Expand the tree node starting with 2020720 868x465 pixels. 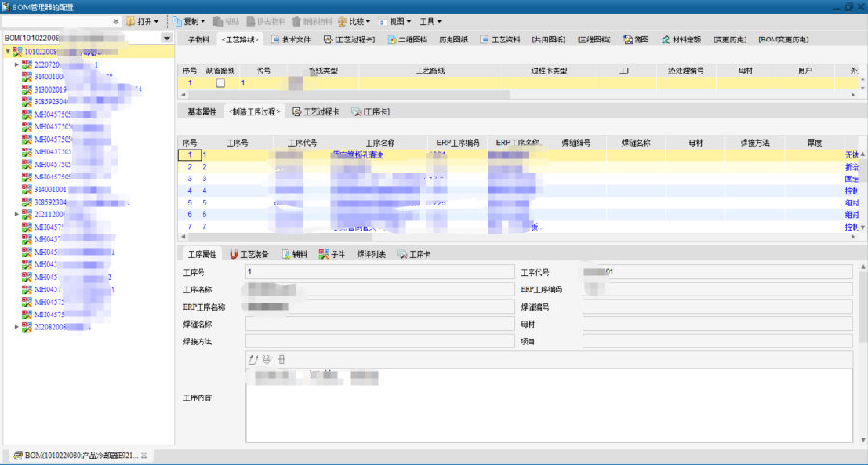17,65
